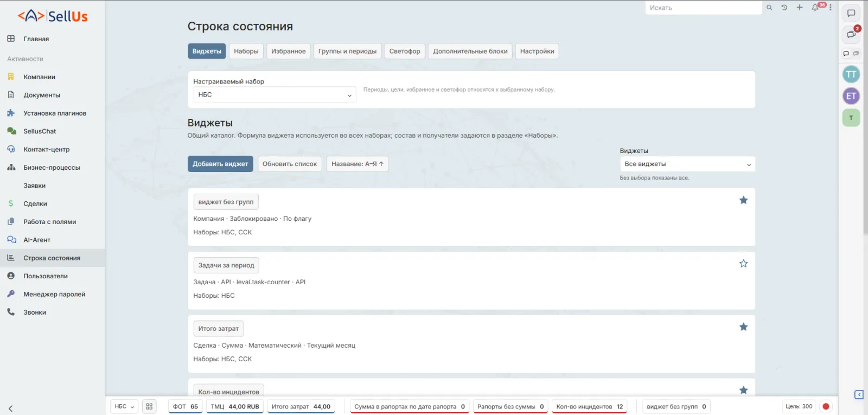This screenshot has height=415, width=868.
Task: Click the «Искать» search field
Action: [x=704, y=8]
